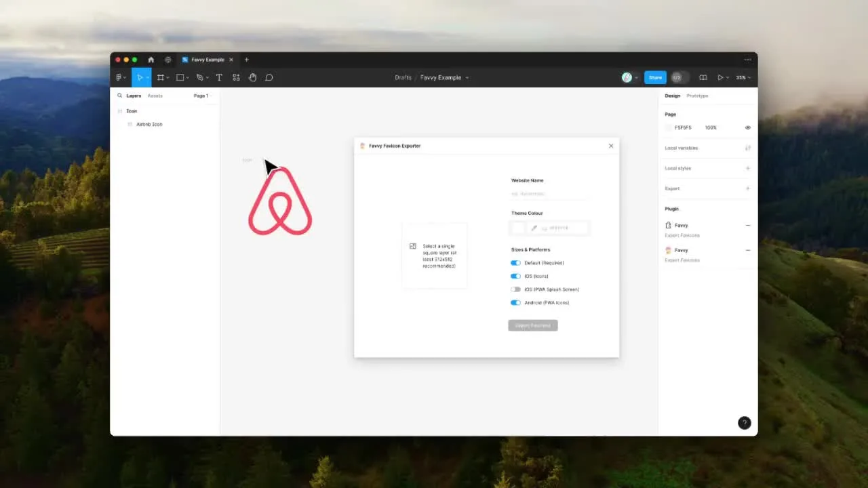Open the Resources components tool
This screenshot has width=868, height=488.
pos(236,77)
